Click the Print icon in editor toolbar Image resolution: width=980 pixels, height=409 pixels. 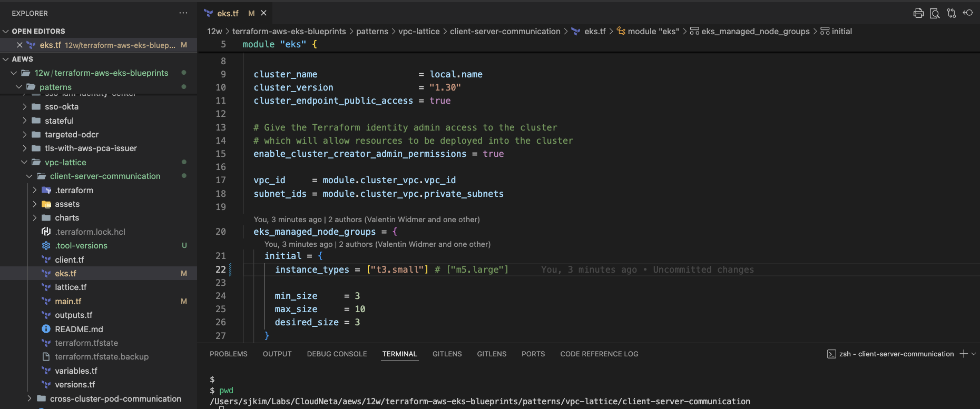[918, 13]
